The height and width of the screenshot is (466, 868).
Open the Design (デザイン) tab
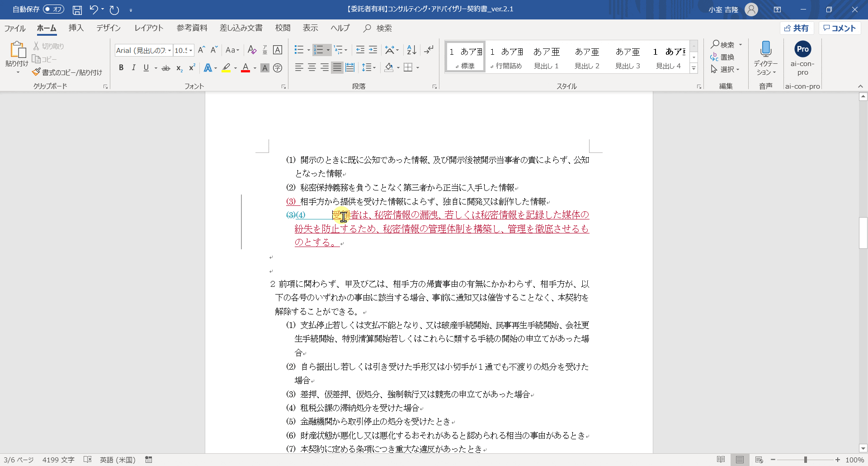tap(108, 28)
